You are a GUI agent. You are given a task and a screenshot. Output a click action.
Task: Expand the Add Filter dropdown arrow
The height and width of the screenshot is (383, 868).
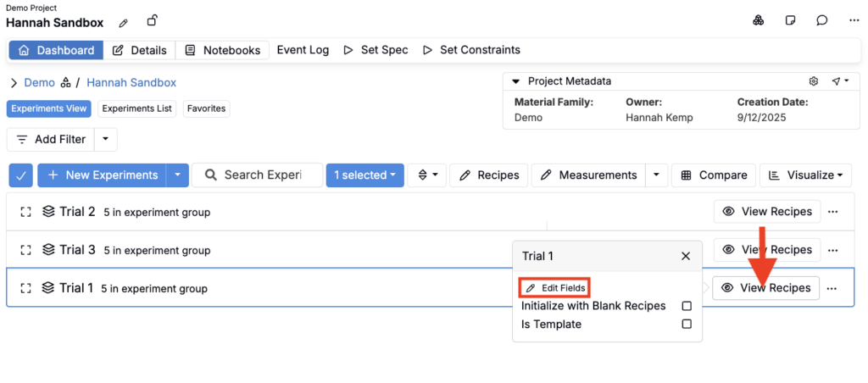(x=105, y=140)
